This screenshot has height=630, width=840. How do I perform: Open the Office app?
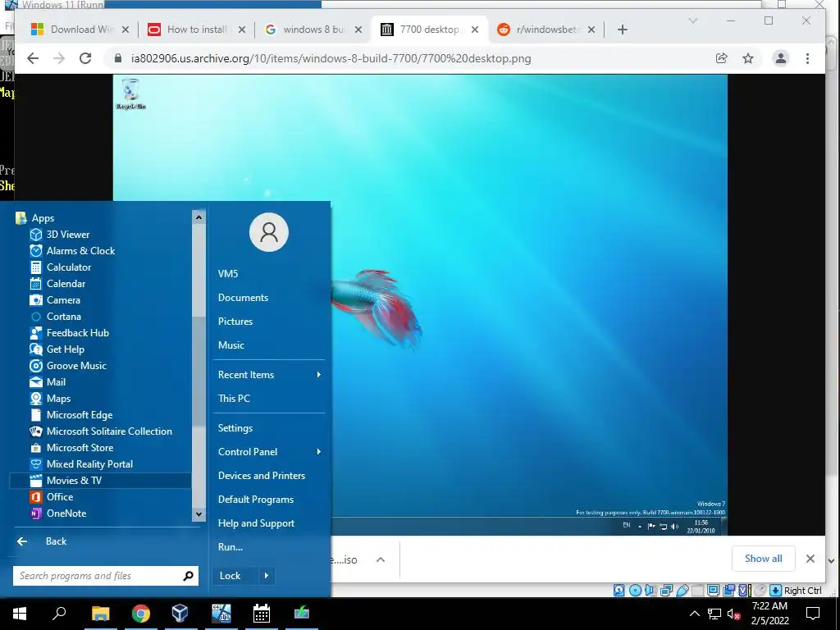[100, 497]
